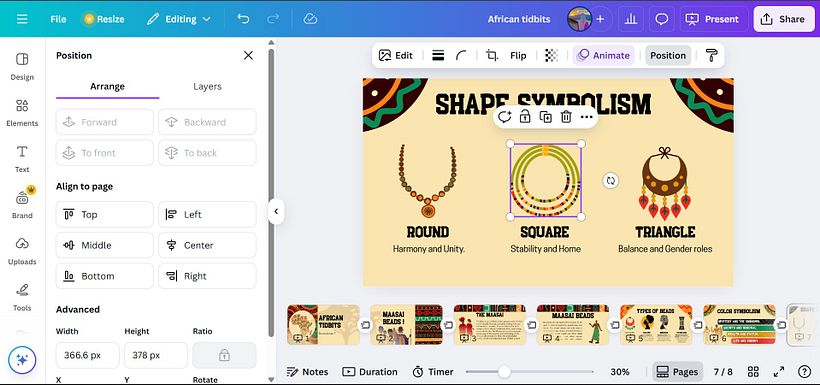Click the African tidbits design title
Viewport: 820px width, 385px height.
click(519, 19)
